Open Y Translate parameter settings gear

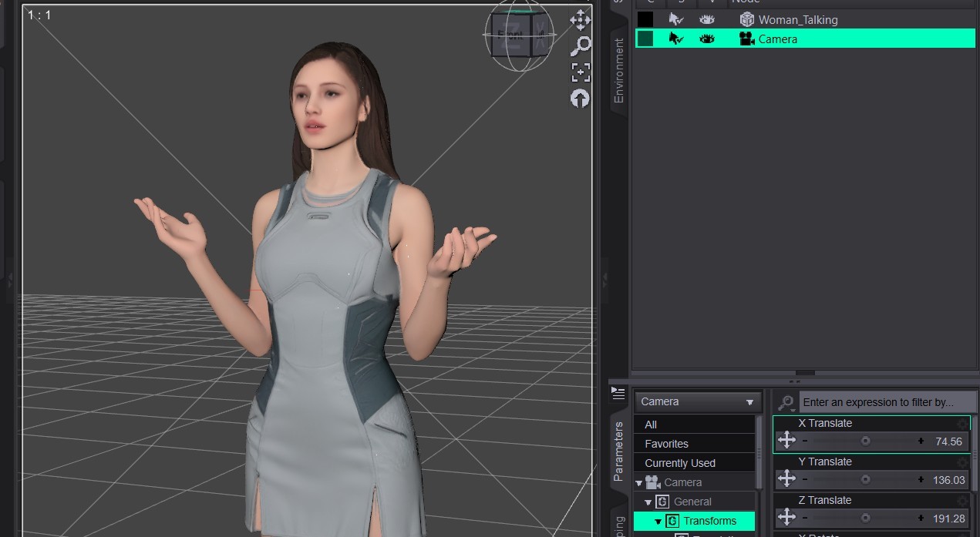pyautogui.click(x=962, y=462)
